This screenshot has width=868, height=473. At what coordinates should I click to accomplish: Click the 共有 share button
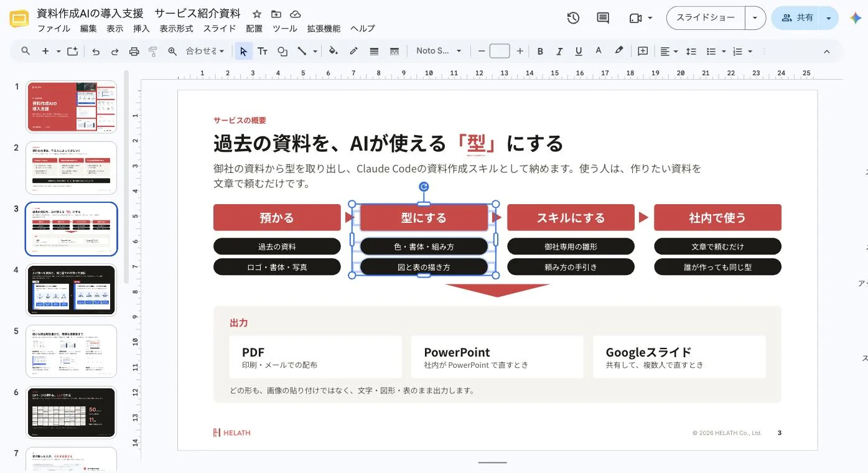tap(796, 18)
